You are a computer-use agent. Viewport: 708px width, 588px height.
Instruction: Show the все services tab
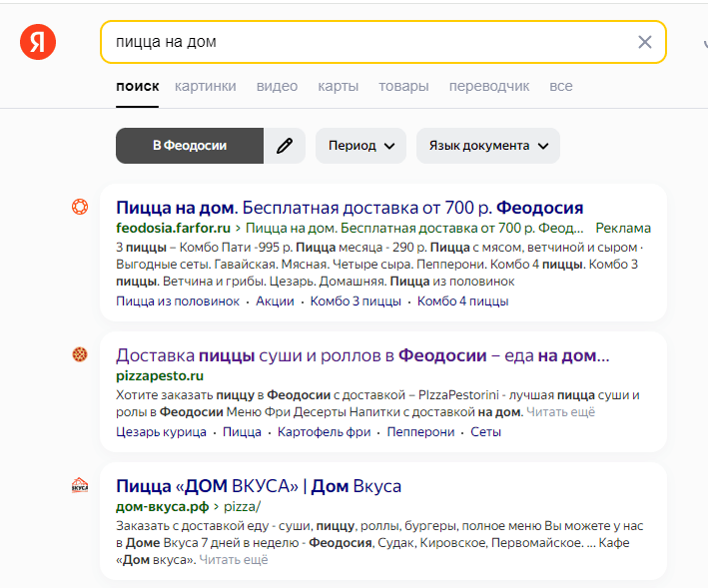click(x=561, y=86)
